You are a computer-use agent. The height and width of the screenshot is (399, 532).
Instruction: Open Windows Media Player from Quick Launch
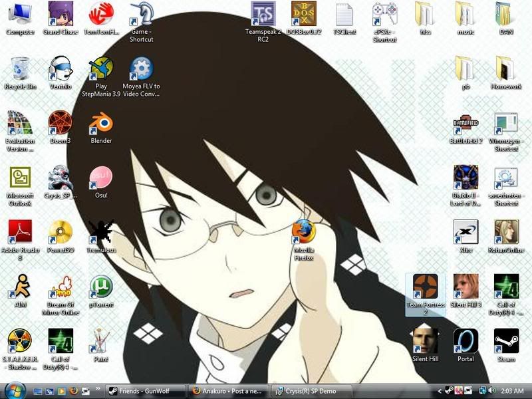[62, 391]
